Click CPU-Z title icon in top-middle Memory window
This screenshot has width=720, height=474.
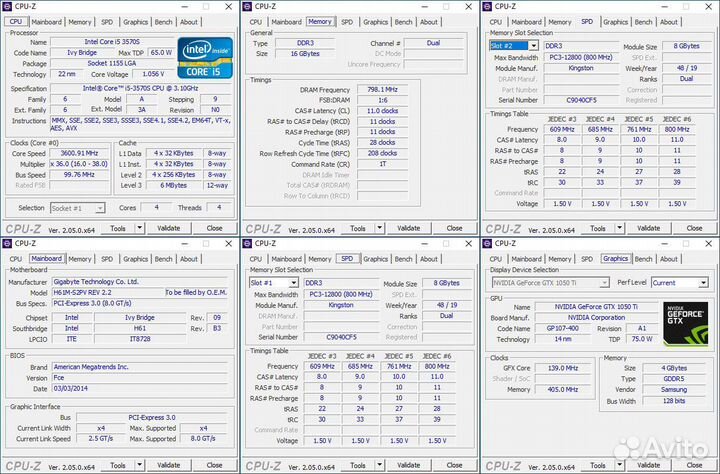click(248, 6)
